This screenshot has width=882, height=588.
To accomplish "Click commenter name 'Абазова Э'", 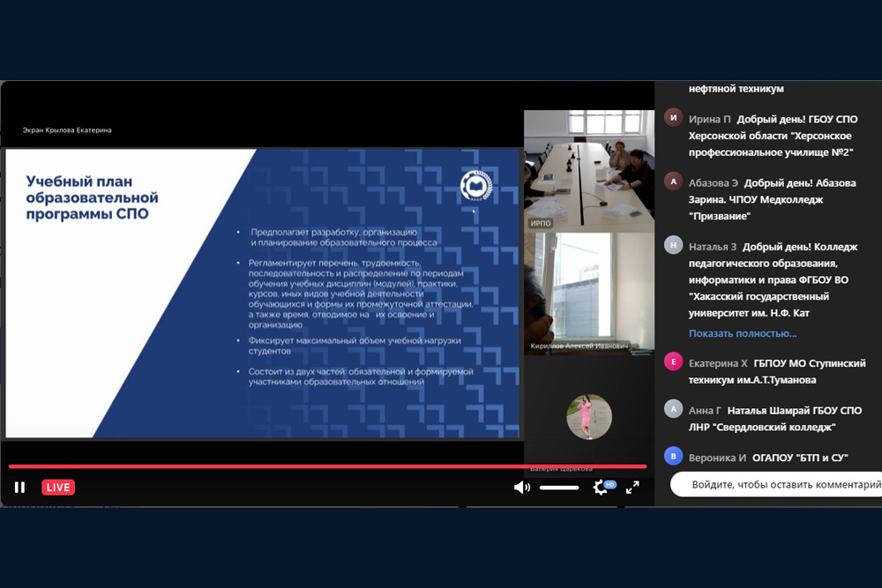I will tap(714, 183).
